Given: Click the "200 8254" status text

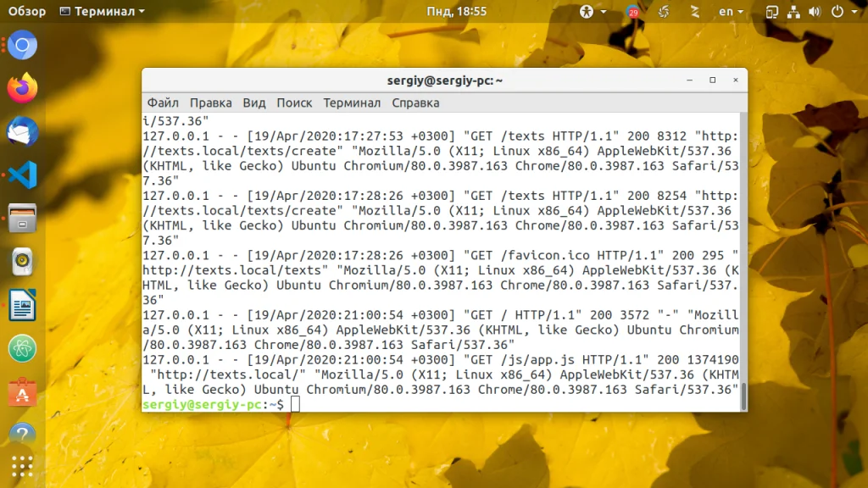Looking at the screenshot, I should click(657, 196).
